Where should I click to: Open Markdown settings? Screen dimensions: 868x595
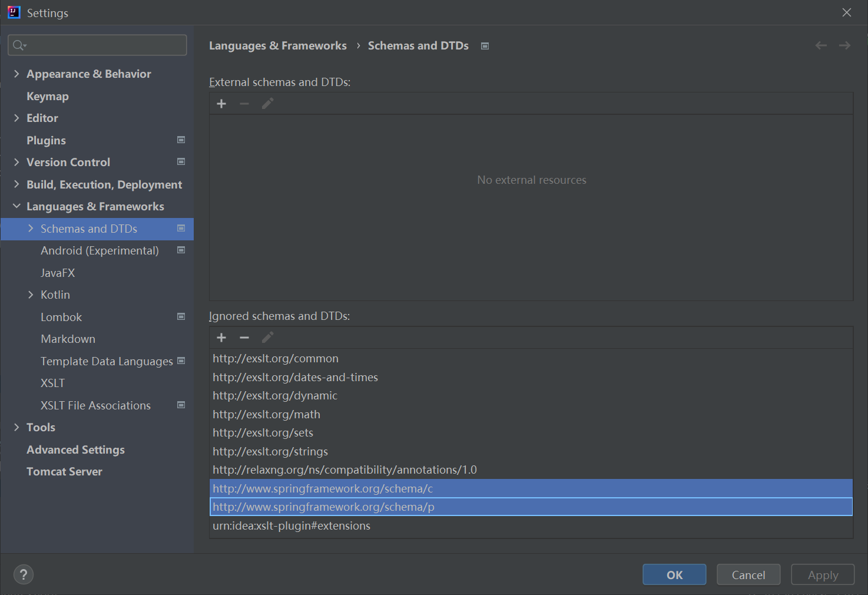68,339
